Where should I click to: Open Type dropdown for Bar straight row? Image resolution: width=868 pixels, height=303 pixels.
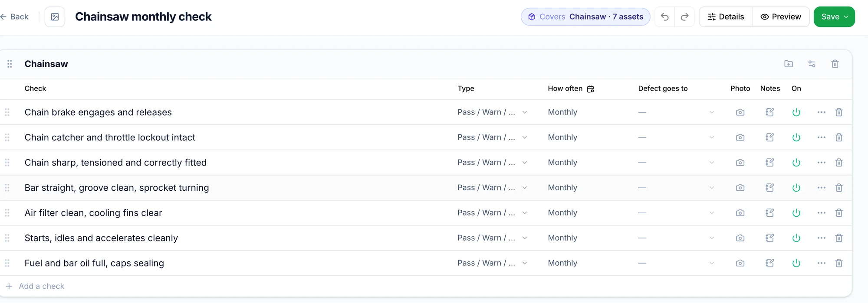(493, 188)
